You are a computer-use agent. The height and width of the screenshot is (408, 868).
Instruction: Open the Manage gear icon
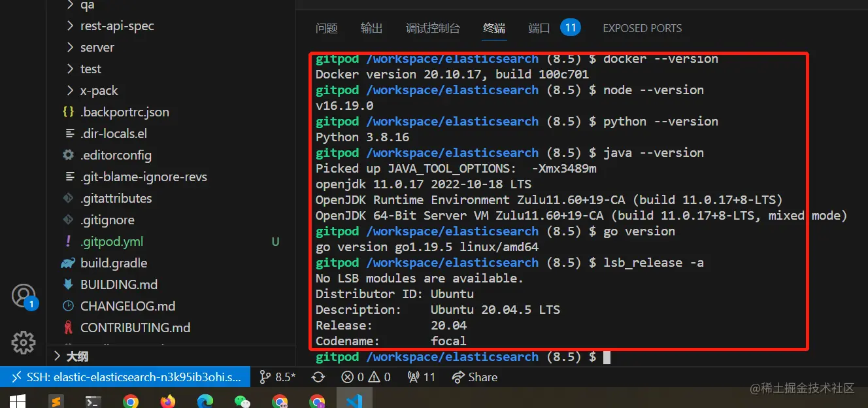(24, 342)
